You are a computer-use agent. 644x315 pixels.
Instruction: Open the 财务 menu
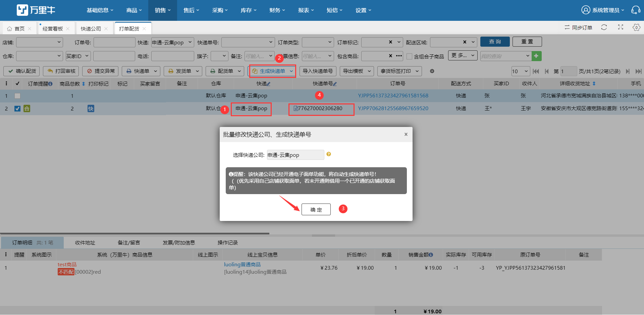(277, 10)
